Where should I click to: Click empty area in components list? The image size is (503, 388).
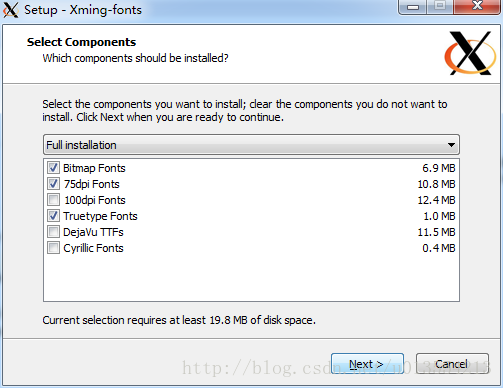click(x=251, y=278)
